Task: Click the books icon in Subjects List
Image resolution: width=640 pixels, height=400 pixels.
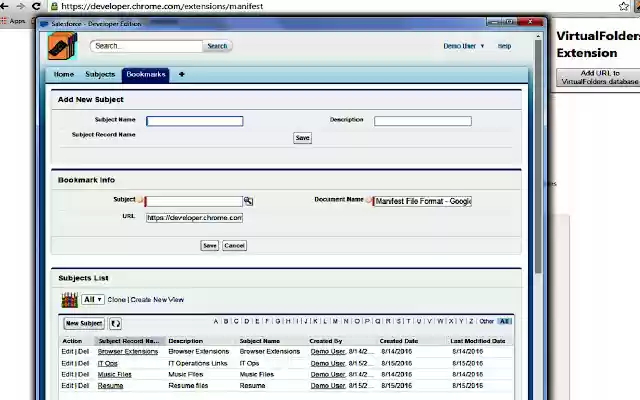Action: point(69,299)
